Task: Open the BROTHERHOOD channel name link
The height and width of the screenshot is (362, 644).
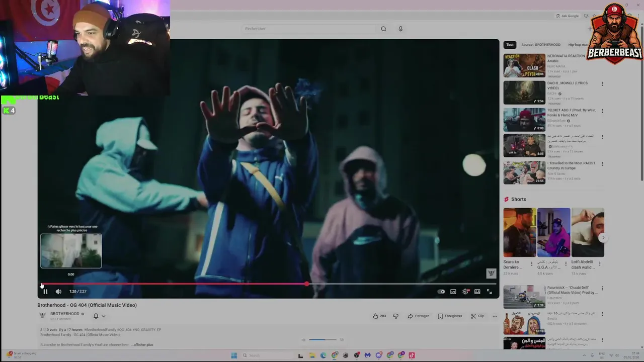Action: click(x=64, y=314)
